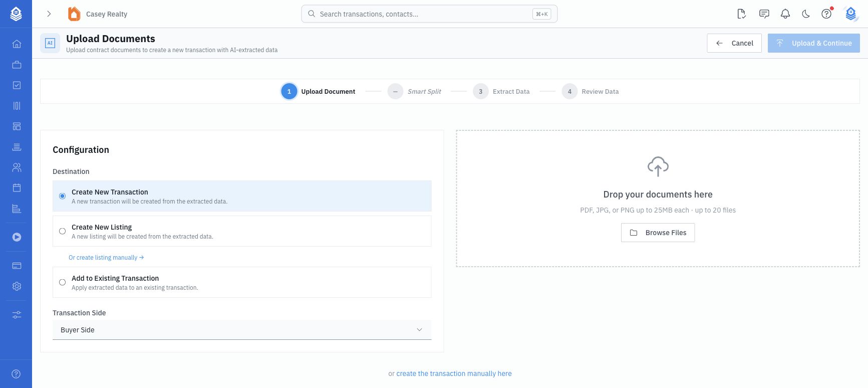Open the columns board icon in the sidebar
Screen dimensions: 868x388
17,106
